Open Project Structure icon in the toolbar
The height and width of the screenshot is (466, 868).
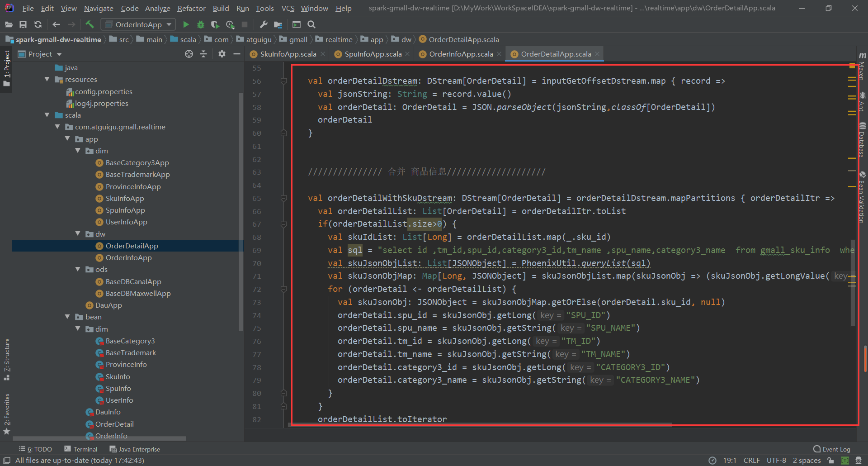[278, 24]
